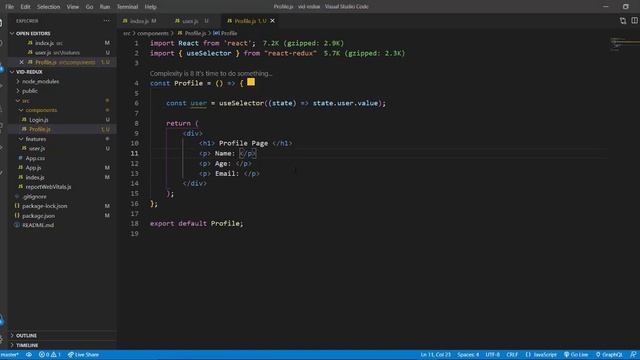Screen dimensions: 640x360
Task: Click the complexity CodeLens hint
Action: tap(211, 73)
